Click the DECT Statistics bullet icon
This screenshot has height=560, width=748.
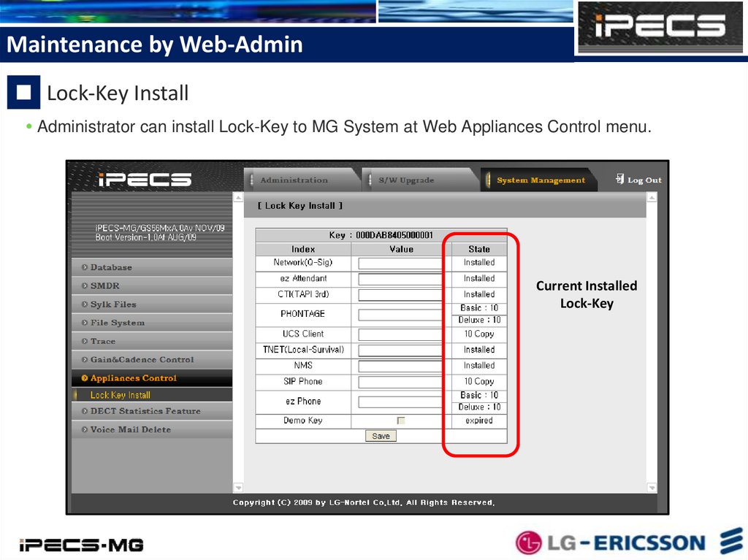(x=85, y=411)
